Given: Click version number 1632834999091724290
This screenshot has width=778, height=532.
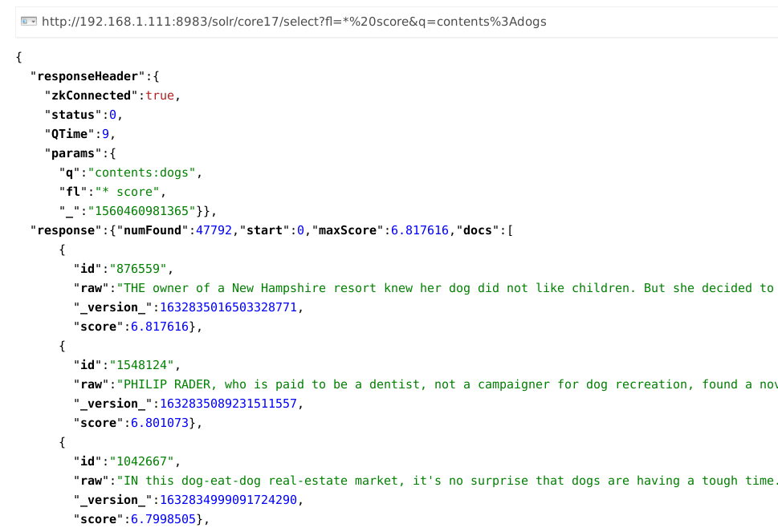Looking at the screenshot, I should [228, 500].
